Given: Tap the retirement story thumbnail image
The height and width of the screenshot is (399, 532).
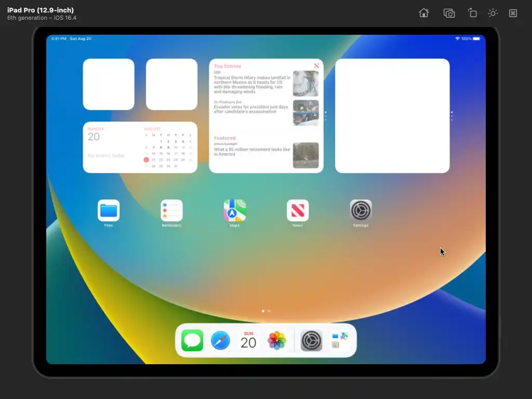Looking at the screenshot, I should [305, 155].
